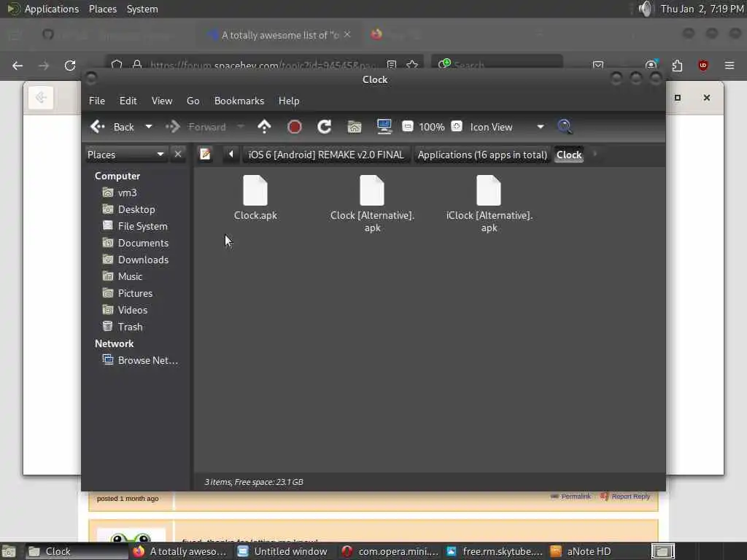Click the status bar free space text
Image resolution: width=747 pixels, height=560 pixels.
pos(254,482)
